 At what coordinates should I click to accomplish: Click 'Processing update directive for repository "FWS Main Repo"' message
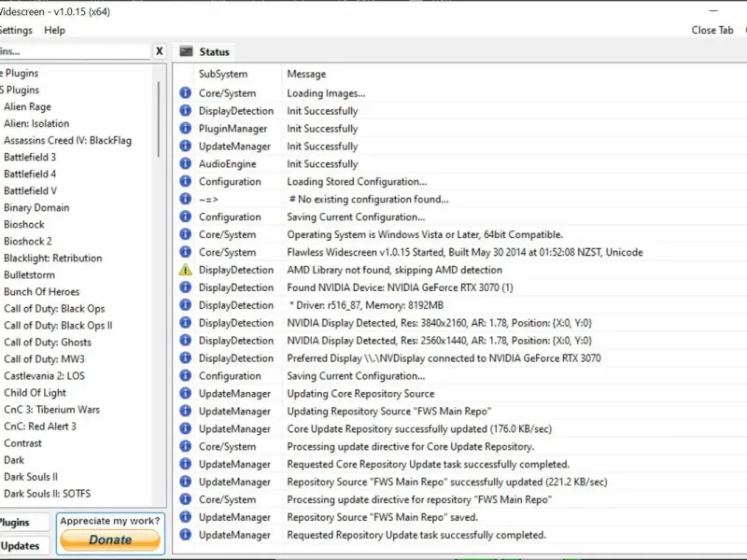pos(418,499)
